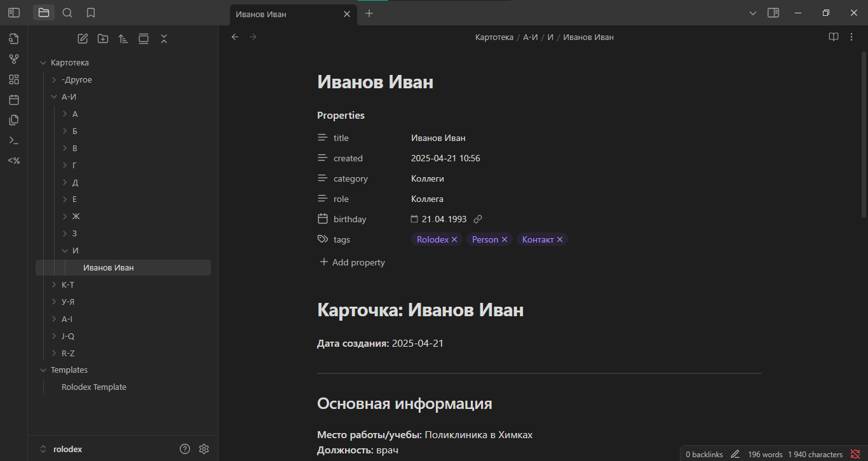868x461 pixels.
Task: Expand the Ж folder
Action: 65,217
